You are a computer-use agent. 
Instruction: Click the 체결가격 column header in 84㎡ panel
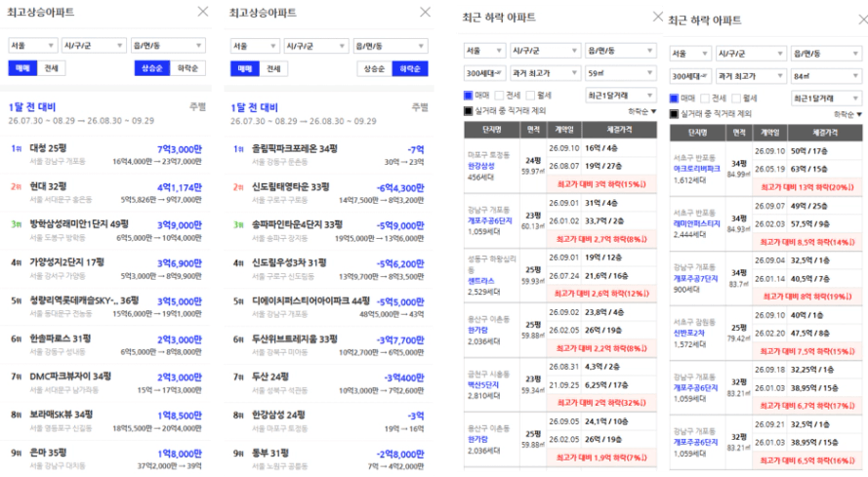coord(825,133)
